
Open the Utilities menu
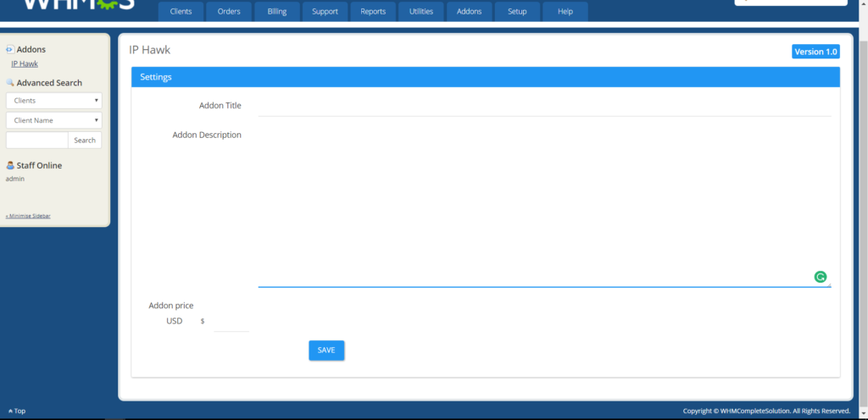pos(421,12)
